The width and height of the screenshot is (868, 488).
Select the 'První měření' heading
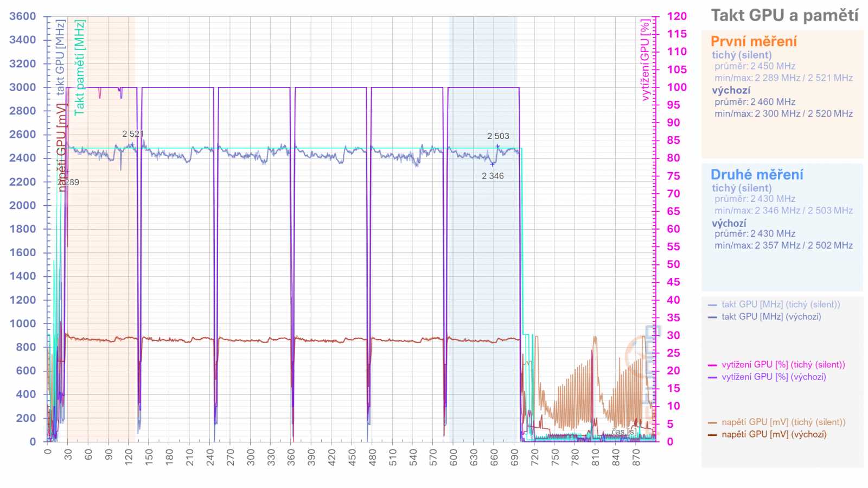point(754,41)
